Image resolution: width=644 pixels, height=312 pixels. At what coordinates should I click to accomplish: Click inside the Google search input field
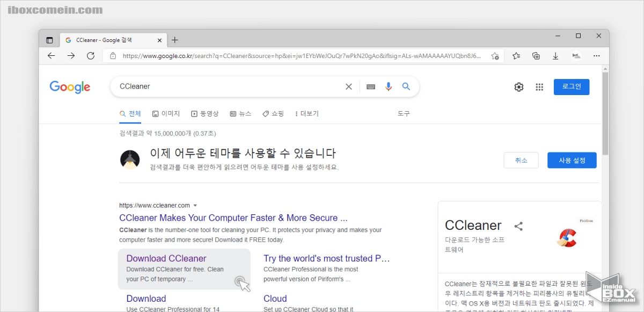[225, 86]
